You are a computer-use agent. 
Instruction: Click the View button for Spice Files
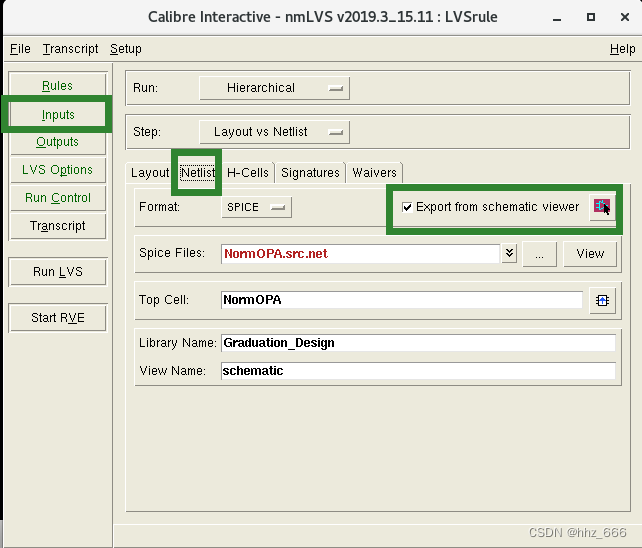click(590, 254)
